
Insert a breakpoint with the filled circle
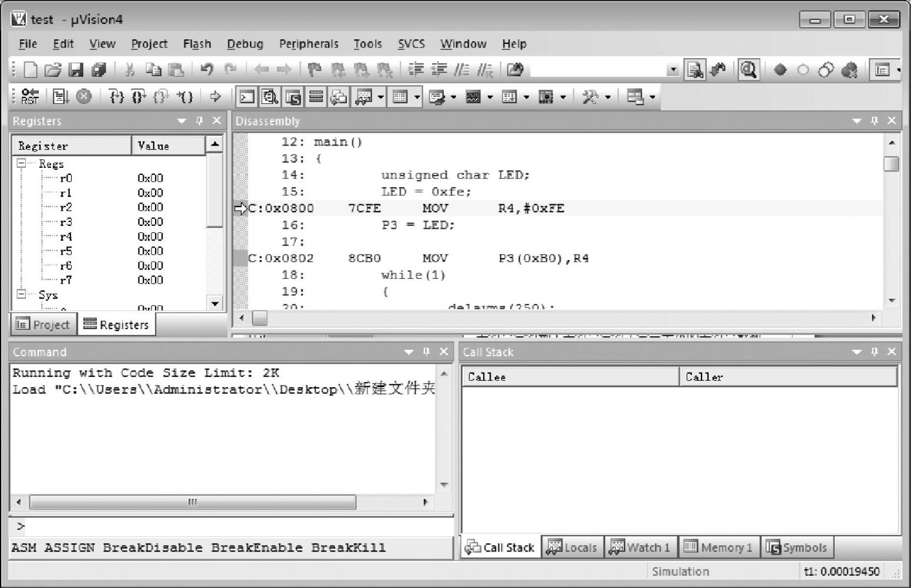[x=780, y=70]
